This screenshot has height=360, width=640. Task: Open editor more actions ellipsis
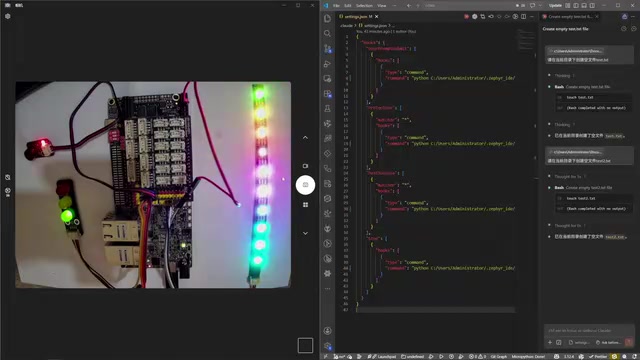click(532, 17)
